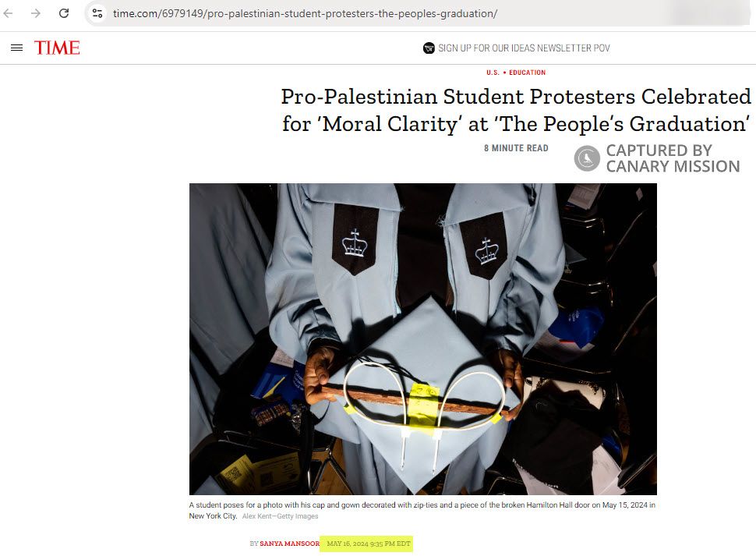Viewport: 756px width, 556px height.
Task: Click the Alex Kent—Getty Images credit
Action: point(280,516)
